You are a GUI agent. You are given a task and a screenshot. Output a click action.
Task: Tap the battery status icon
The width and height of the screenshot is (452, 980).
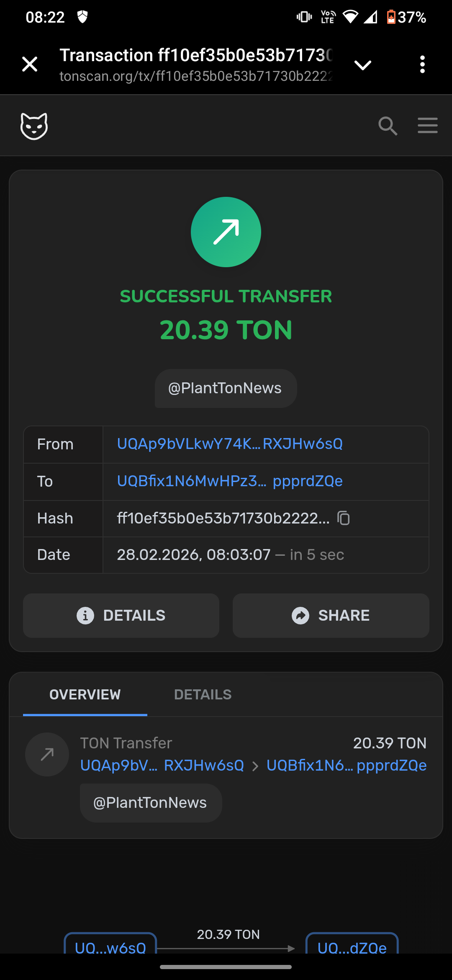coord(391,17)
